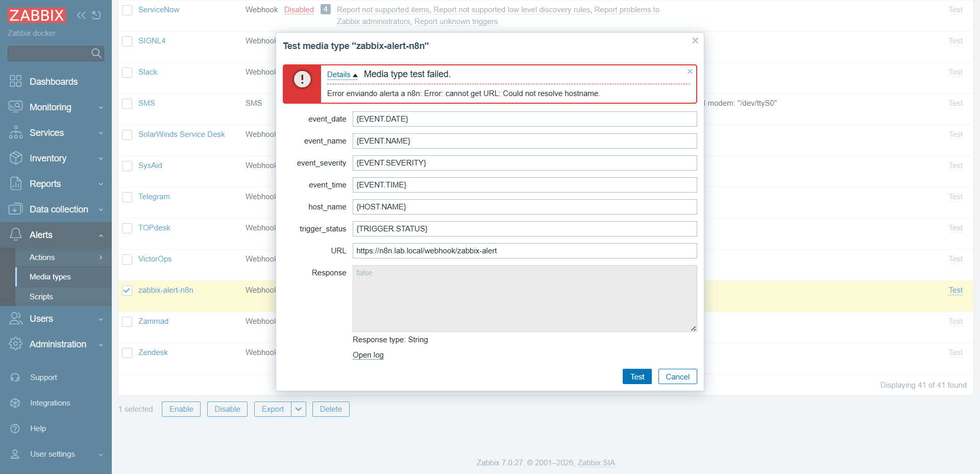Click the Monitoring icon in the sidebar
Screen dimensions: 980x474
[16, 107]
